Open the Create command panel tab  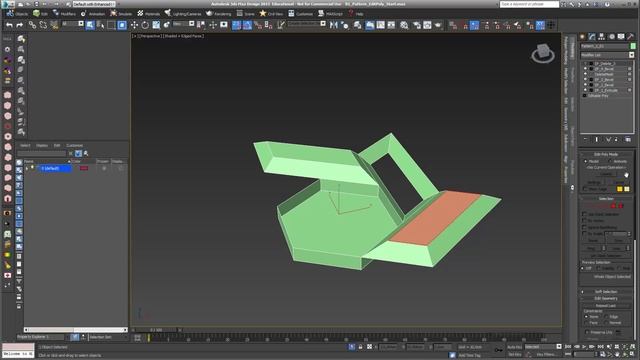pyautogui.click(x=583, y=37)
